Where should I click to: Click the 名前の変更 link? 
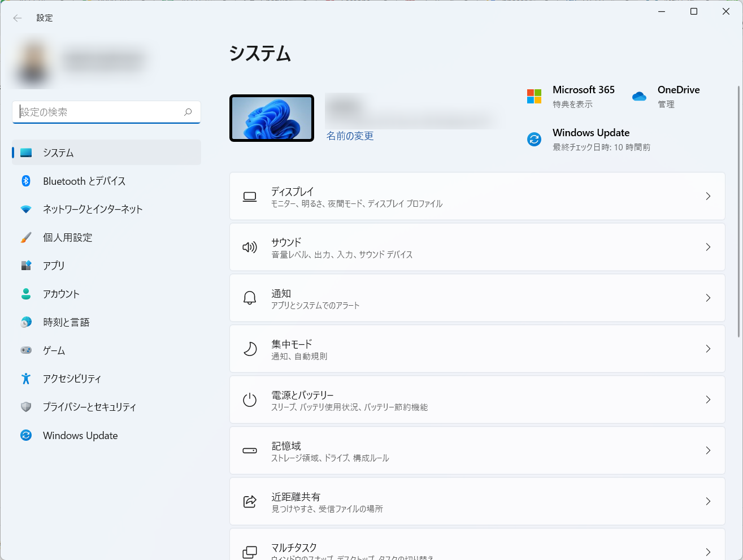point(350,136)
